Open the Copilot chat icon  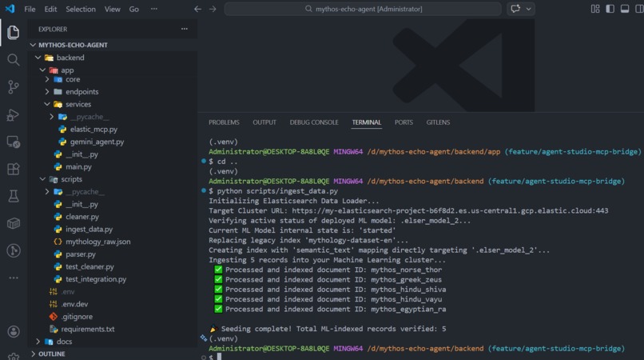click(515, 9)
